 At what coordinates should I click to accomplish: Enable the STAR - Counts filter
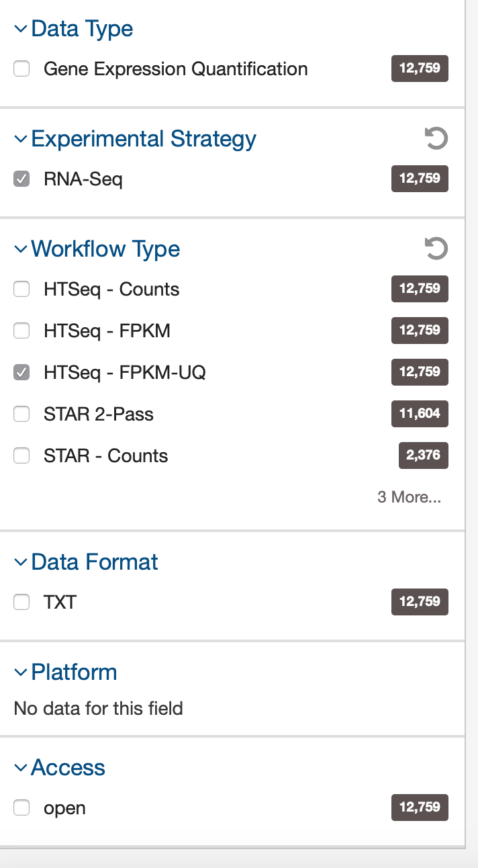[21, 455]
